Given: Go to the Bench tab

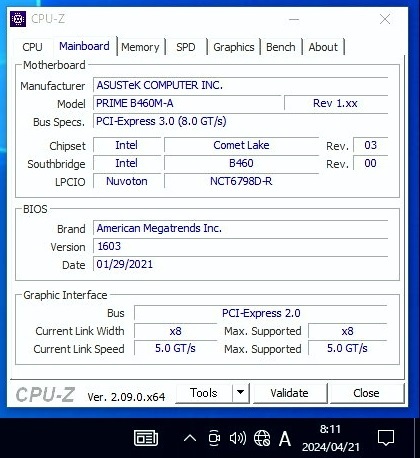Looking at the screenshot, I should point(281,47).
